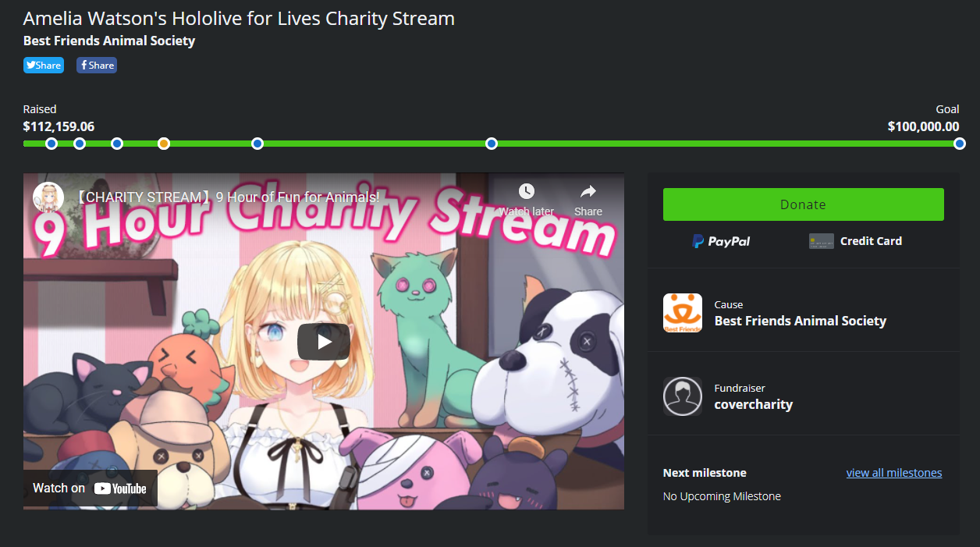Click the covercharity fundraiser avatar
This screenshot has height=547, width=980.
[x=683, y=396]
